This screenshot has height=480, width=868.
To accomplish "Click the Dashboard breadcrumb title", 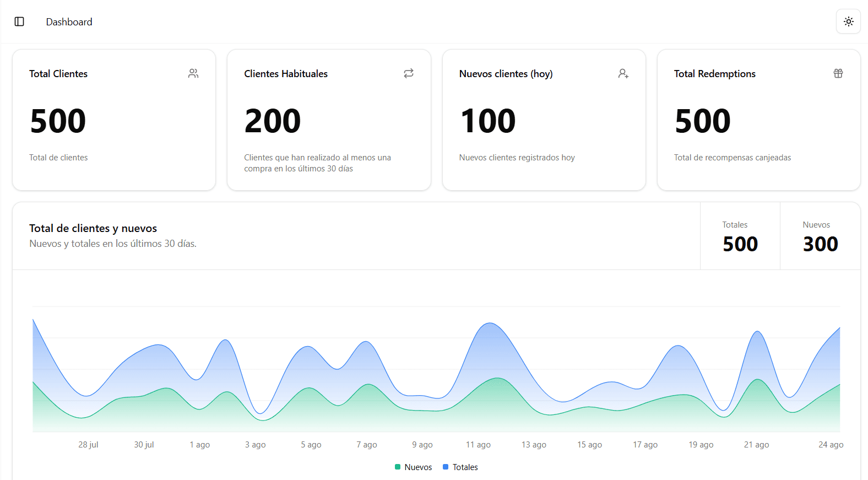I will click(69, 22).
